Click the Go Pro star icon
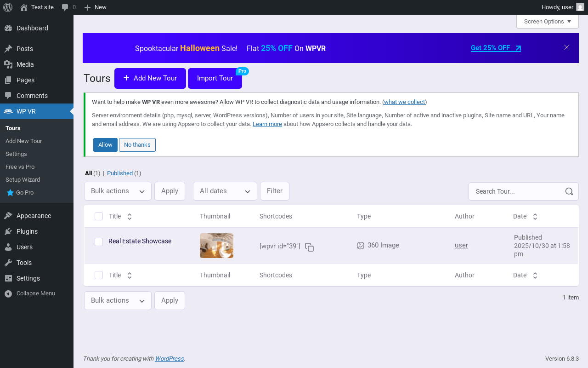This screenshot has width=588, height=368. [10, 193]
